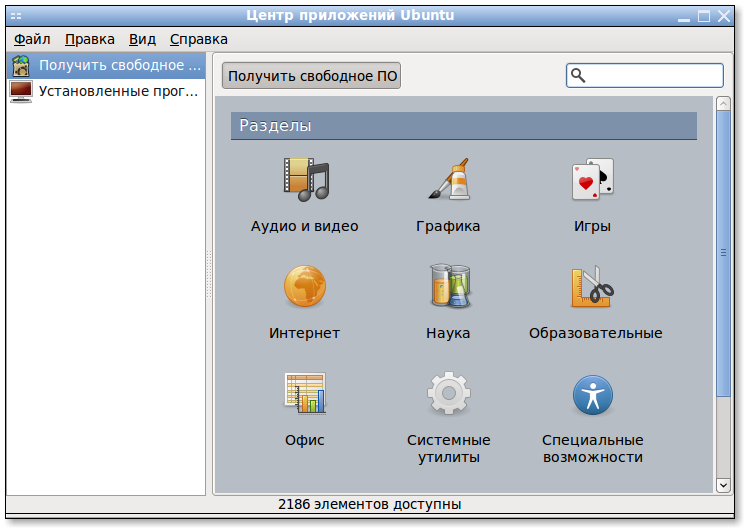Select Установленные программы sidebar item

106,91
